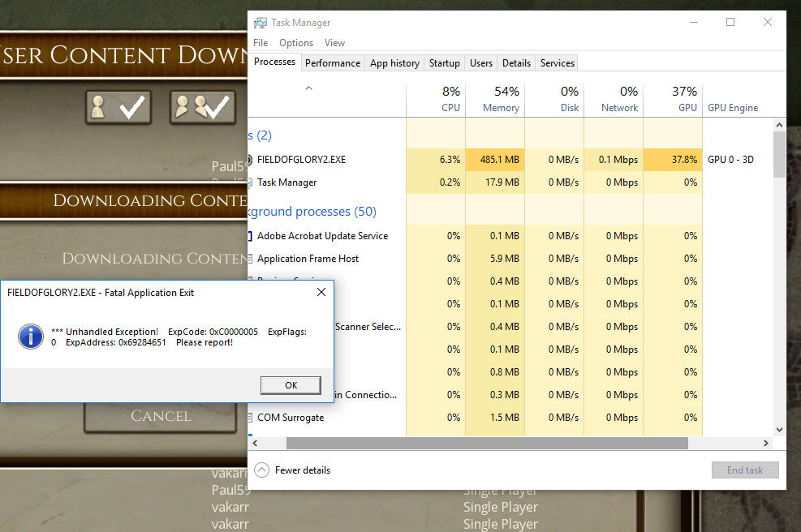The width and height of the screenshot is (801, 532).
Task: Click the Task Manager title bar icon
Action: pyautogui.click(x=260, y=23)
